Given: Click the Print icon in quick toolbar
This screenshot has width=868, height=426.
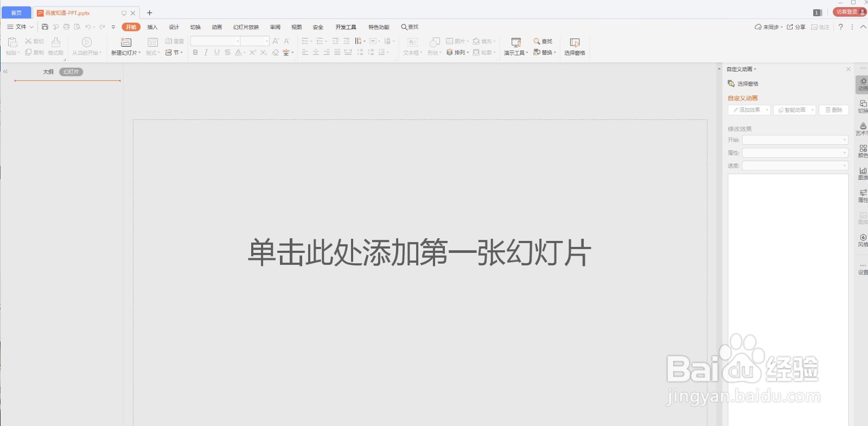Looking at the screenshot, I should tap(66, 27).
